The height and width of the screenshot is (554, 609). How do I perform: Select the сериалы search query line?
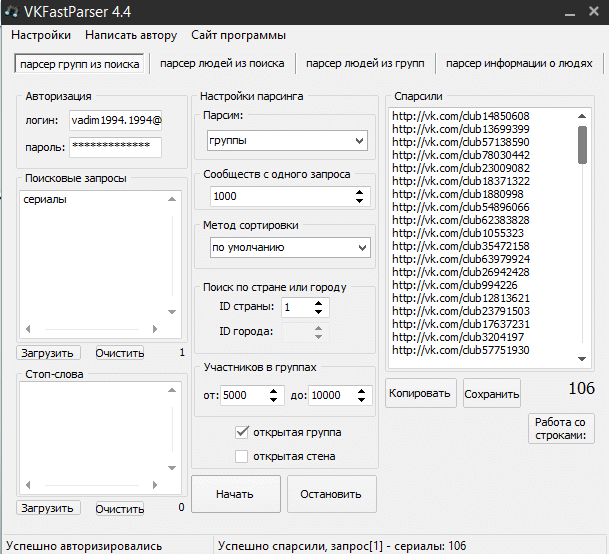45,200
